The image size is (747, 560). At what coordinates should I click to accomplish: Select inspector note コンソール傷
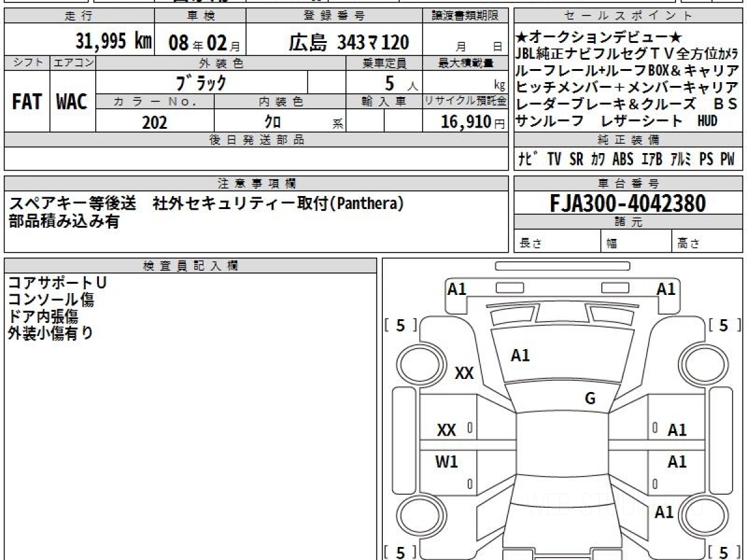tap(51, 299)
